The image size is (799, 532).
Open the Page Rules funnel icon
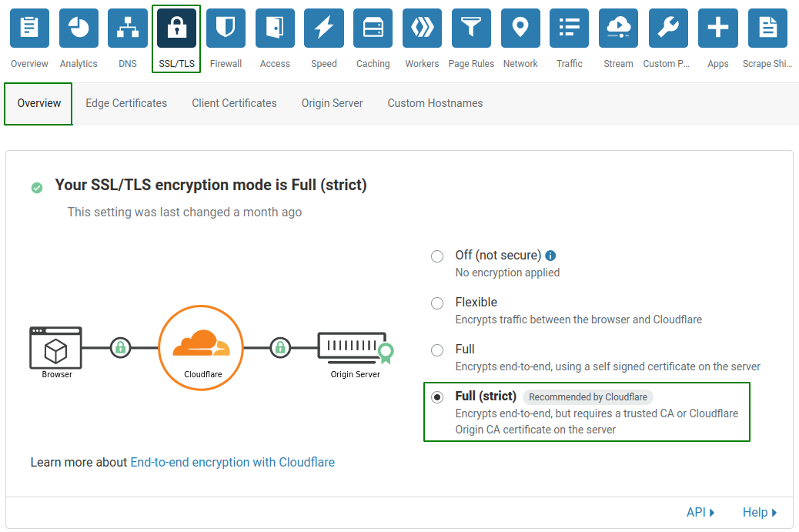coord(471,28)
